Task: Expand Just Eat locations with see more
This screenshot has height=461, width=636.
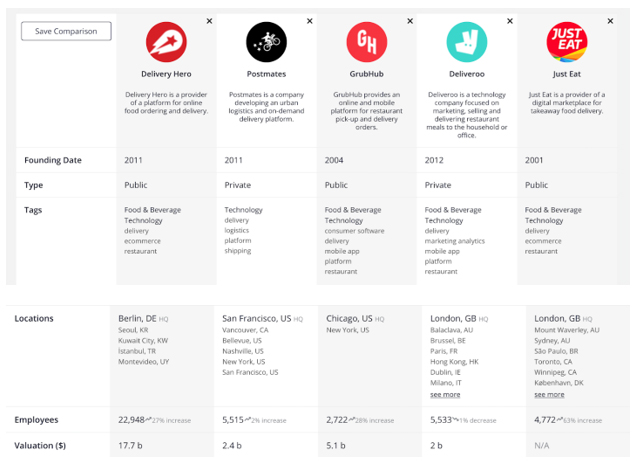Action: 549,395
